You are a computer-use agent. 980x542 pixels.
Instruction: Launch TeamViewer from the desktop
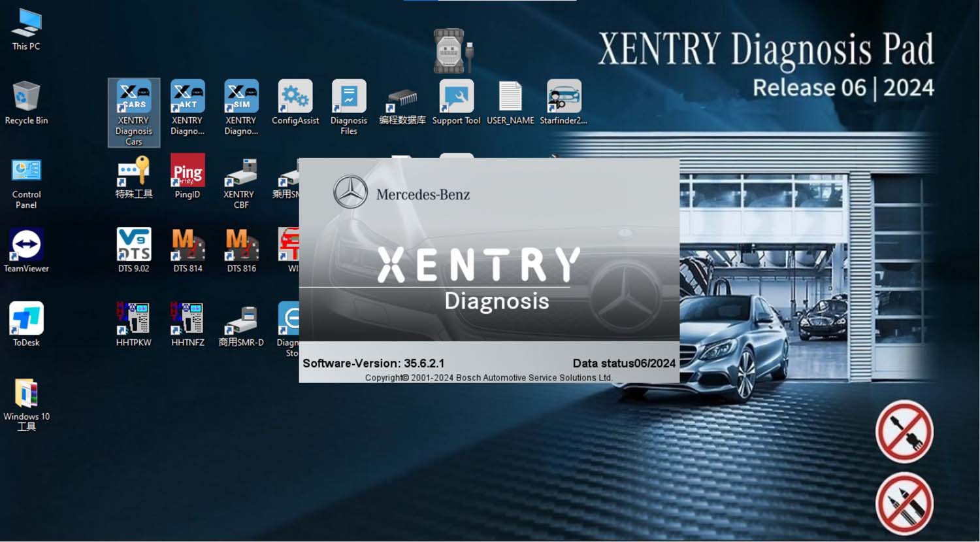point(26,245)
